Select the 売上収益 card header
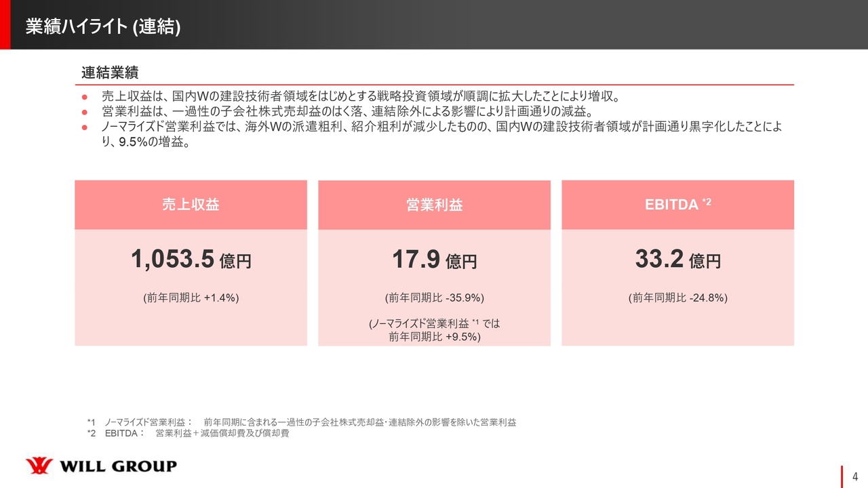The height and width of the screenshot is (488, 868). 191,204
